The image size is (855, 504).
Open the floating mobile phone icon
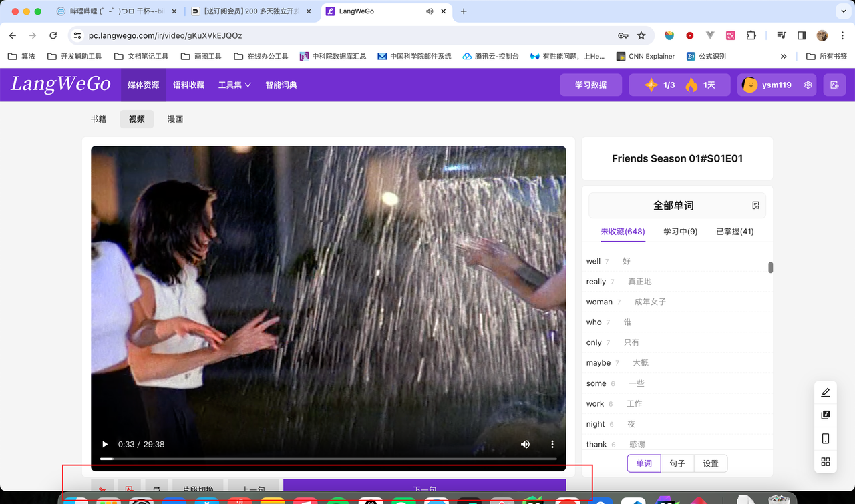click(x=826, y=439)
